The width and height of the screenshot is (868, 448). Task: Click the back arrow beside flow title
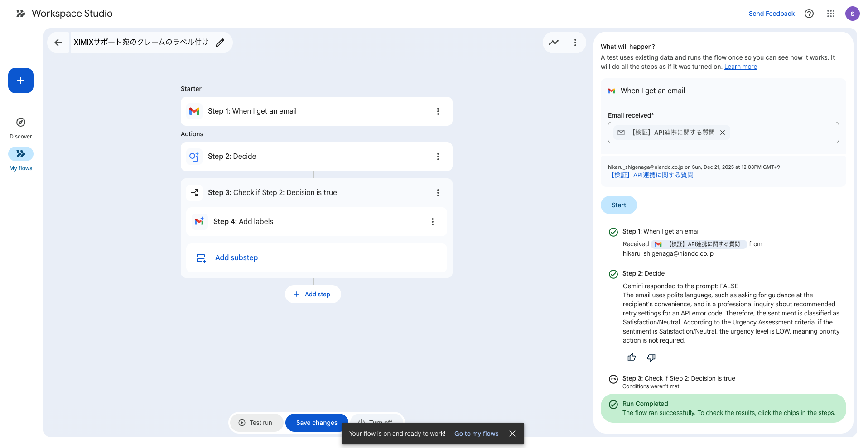coord(58,43)
